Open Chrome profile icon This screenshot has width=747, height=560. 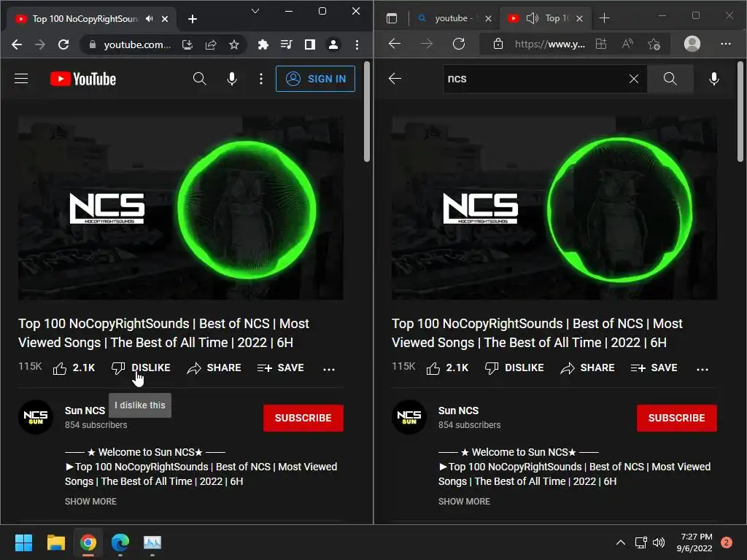pyautogui.click(x=333, y=44)
